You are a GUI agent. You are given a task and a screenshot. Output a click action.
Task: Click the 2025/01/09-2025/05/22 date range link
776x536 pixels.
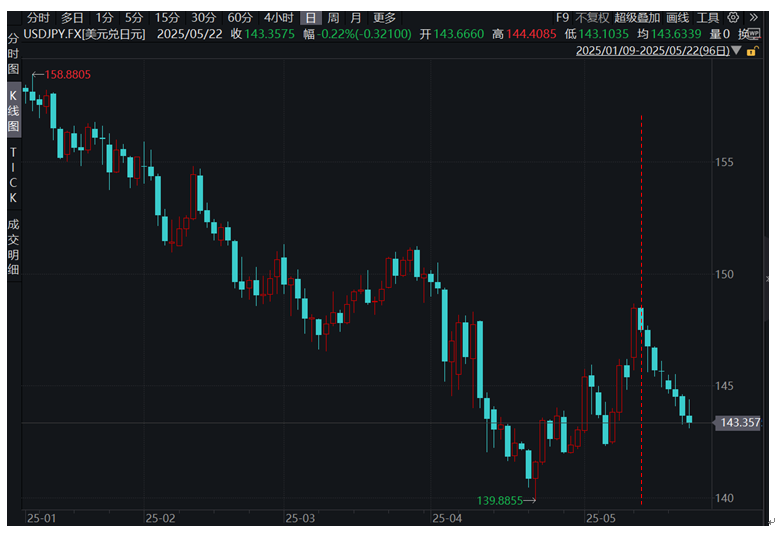click(653, 51)
